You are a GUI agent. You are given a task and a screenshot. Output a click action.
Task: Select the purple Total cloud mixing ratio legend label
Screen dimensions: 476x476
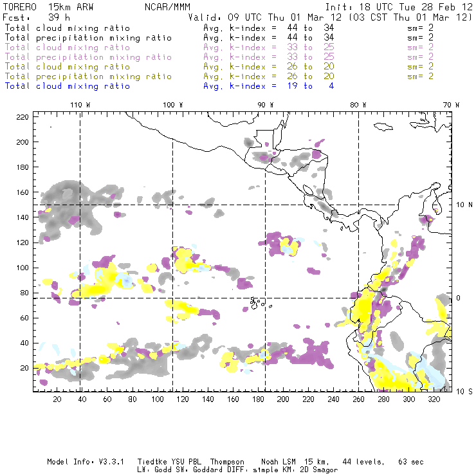tap(68, 48)
